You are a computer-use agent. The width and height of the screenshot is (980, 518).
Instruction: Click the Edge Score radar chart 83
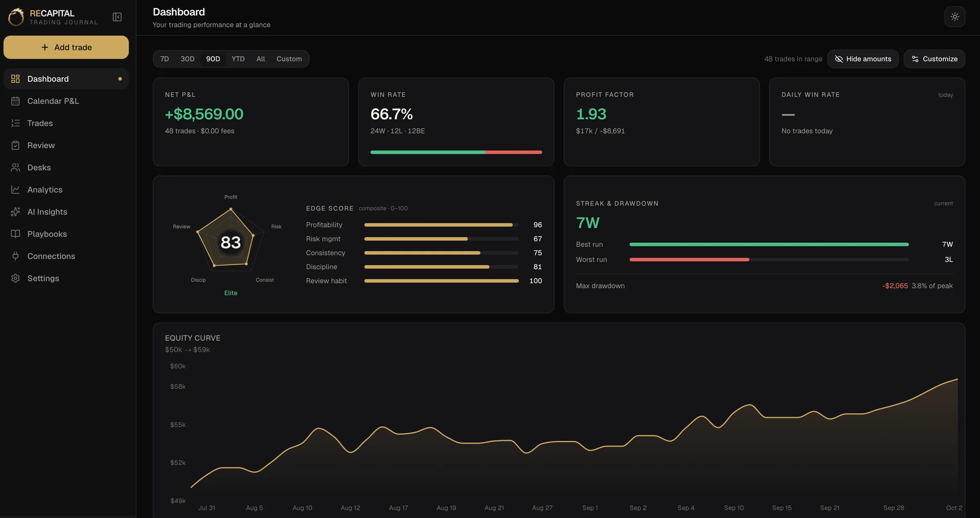point(231,243)
